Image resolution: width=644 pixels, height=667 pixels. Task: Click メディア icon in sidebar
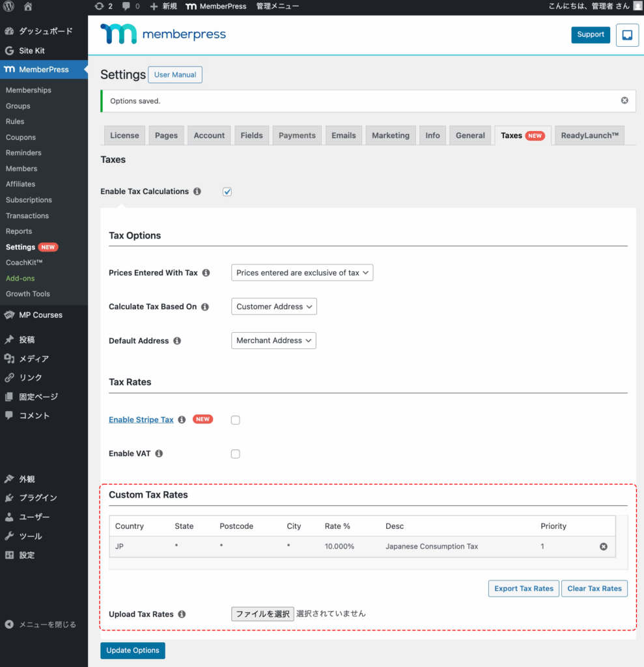click(9, 359)
